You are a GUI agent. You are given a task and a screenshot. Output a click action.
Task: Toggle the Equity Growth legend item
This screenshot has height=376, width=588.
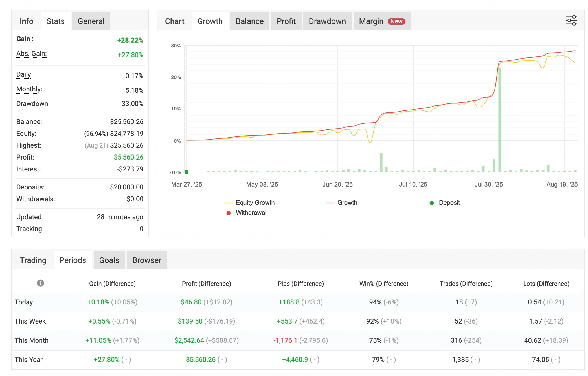pyautogui.click(x=255, y=202)
